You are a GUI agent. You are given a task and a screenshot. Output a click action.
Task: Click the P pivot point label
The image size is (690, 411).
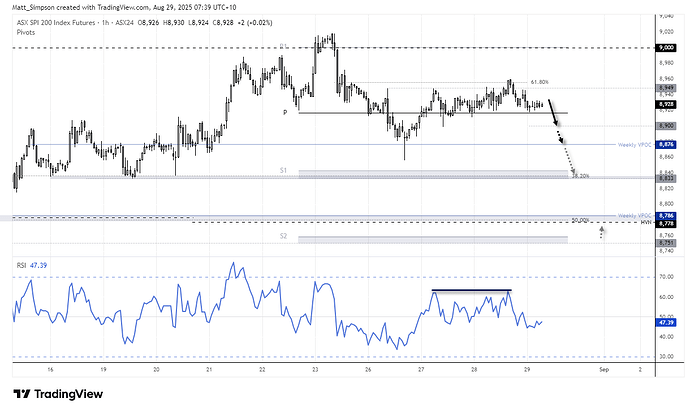click(x=285, y=113)
